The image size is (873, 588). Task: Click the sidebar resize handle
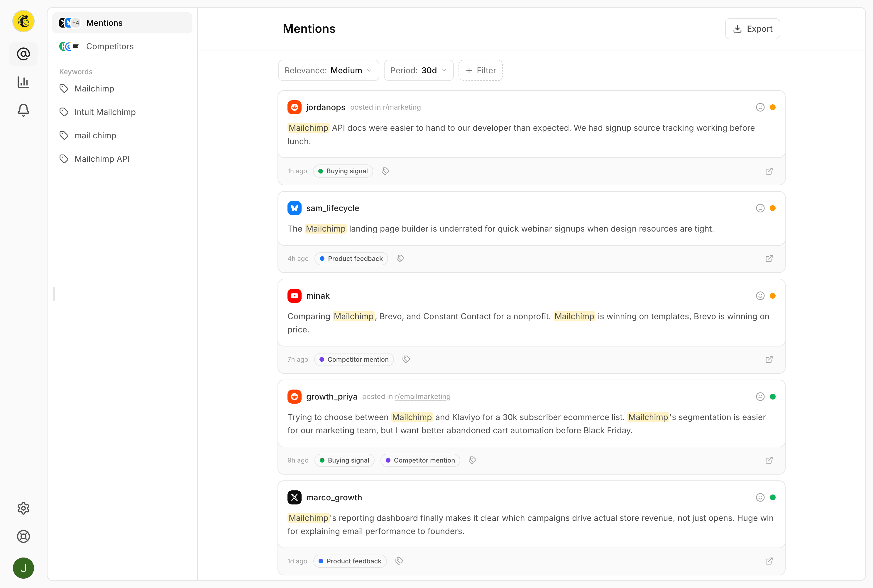tap(54, 294)
